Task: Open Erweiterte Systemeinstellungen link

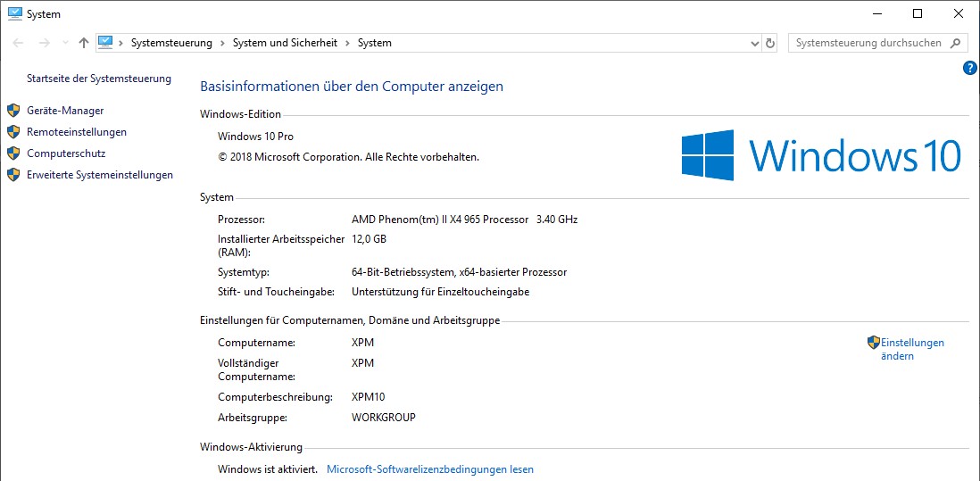Action: (x=100, y=175)
